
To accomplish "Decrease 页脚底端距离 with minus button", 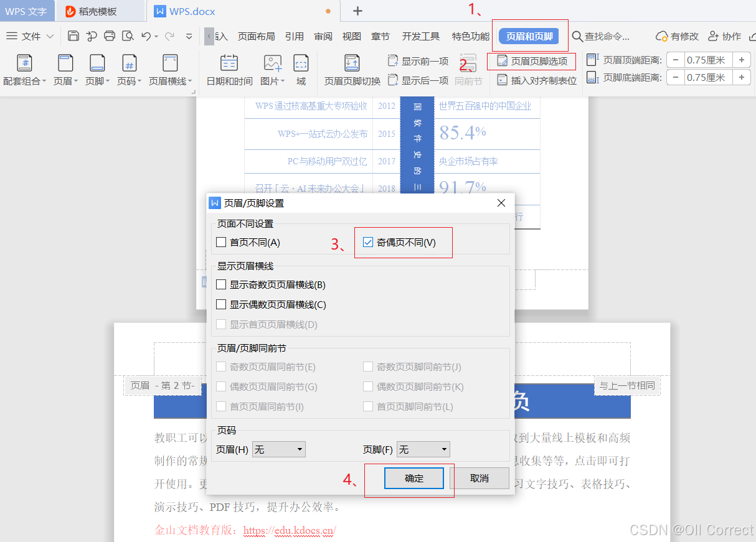I will (x=676, y=77).
